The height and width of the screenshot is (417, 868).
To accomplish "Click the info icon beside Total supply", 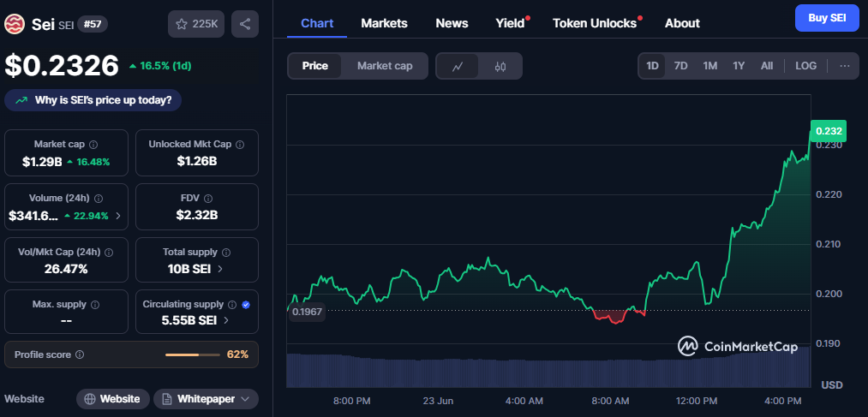I will [226, 253].
